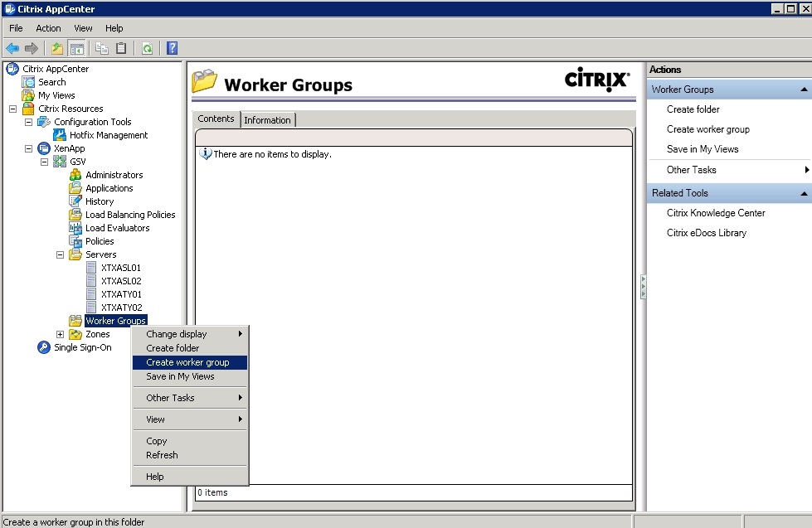Open Other Tasks in context menu
The image size is (812, 528).
[190, 398]
